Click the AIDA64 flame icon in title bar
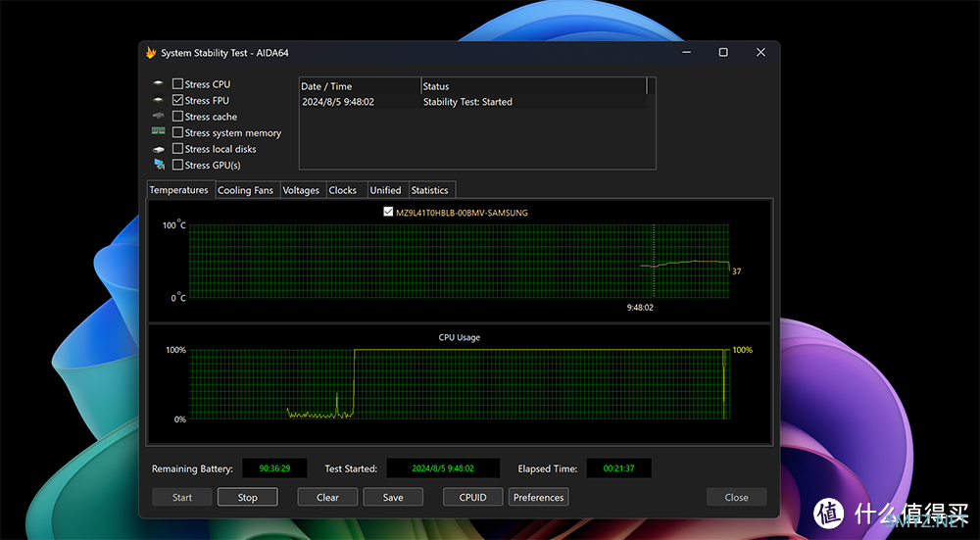Screen dimensions: 980x540 click(151, 53)
